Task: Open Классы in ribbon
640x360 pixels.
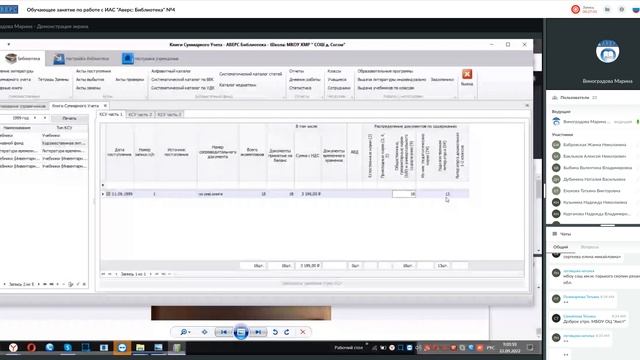Action: [x=334, y=71]
